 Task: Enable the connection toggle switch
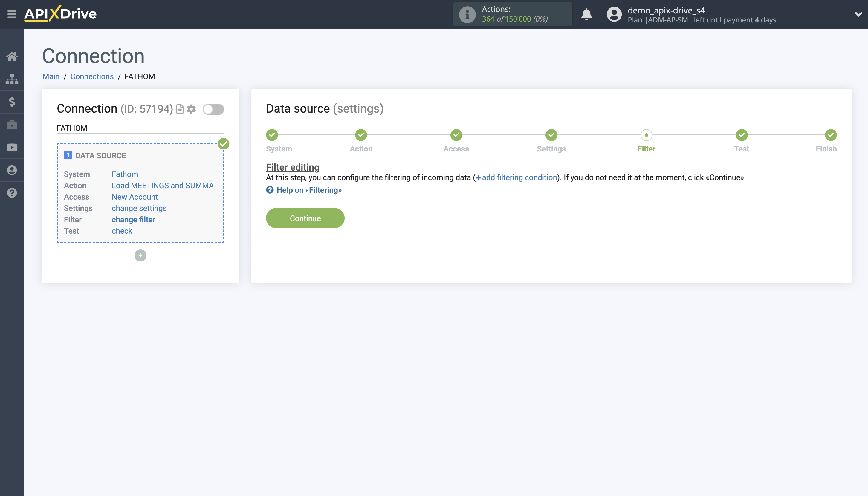point(213,109)
